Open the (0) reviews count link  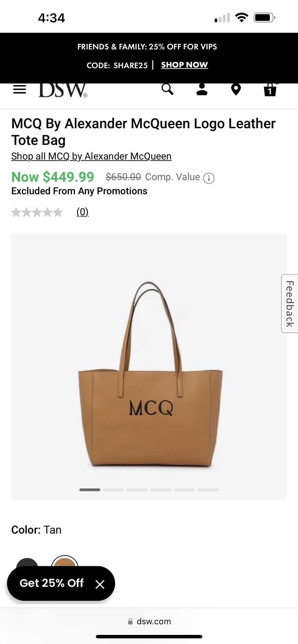pyautogui.click(x=83, y=212)
